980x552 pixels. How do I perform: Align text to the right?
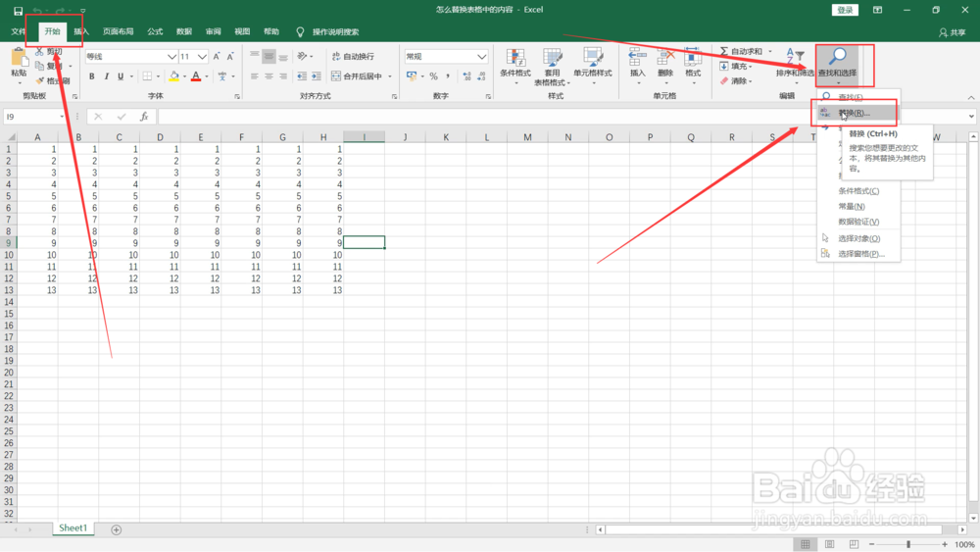[283, 76]
